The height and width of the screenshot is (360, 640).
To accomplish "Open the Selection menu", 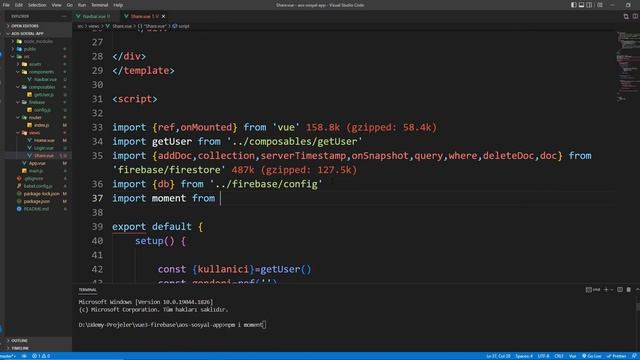I will [x=37, y=5].
